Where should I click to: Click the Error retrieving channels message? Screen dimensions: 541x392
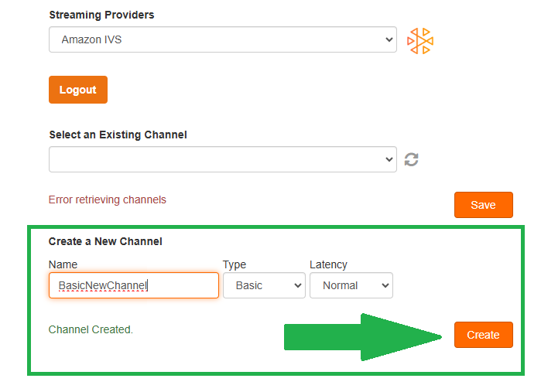pos(108,199)
